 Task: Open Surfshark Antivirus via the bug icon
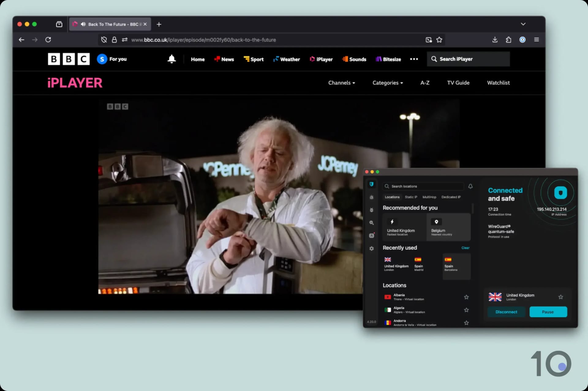pos(371,210)
